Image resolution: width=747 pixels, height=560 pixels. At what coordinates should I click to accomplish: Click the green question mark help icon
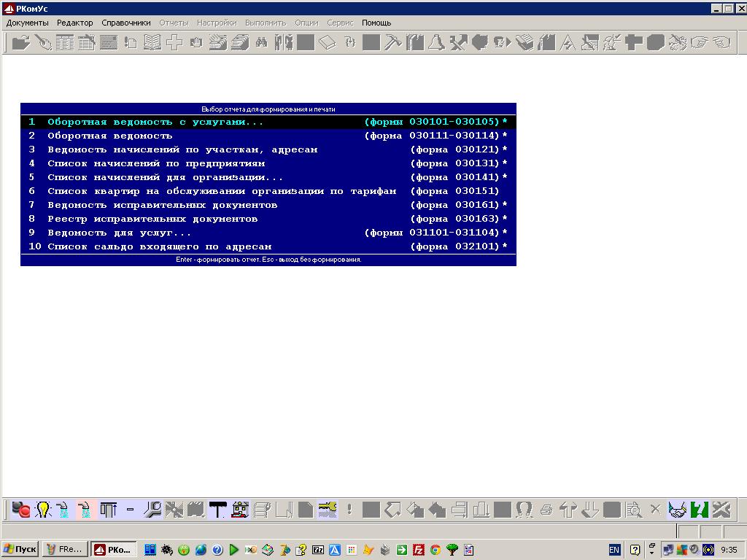click(700, 510)
